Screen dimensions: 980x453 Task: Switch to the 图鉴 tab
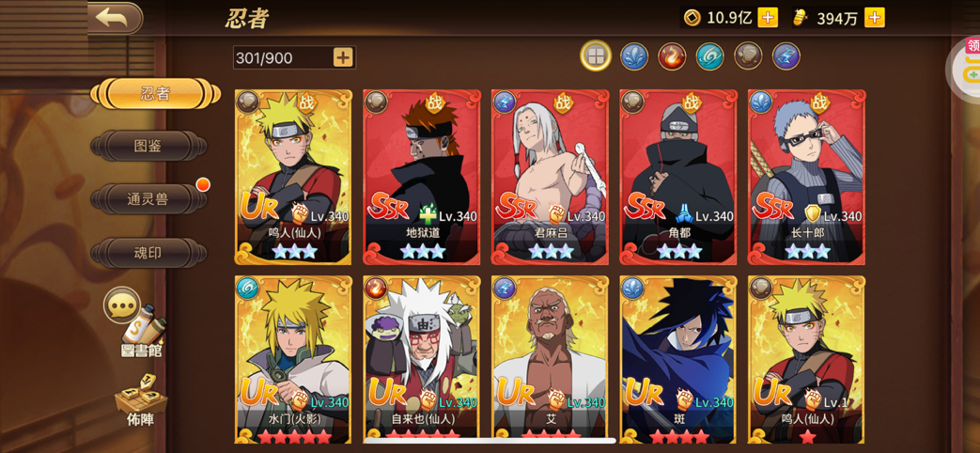tap(148, 146)
